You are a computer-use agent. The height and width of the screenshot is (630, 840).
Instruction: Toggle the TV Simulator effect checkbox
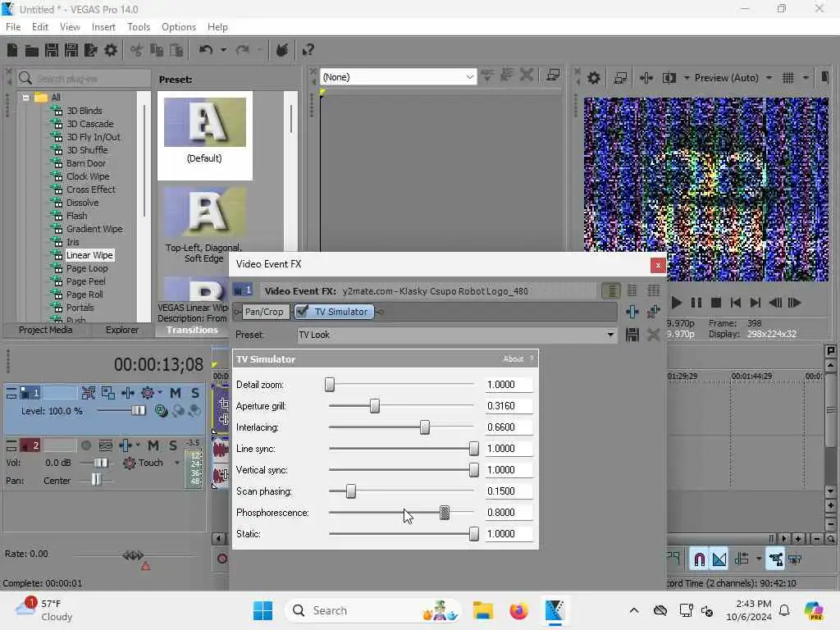(302, 311)
